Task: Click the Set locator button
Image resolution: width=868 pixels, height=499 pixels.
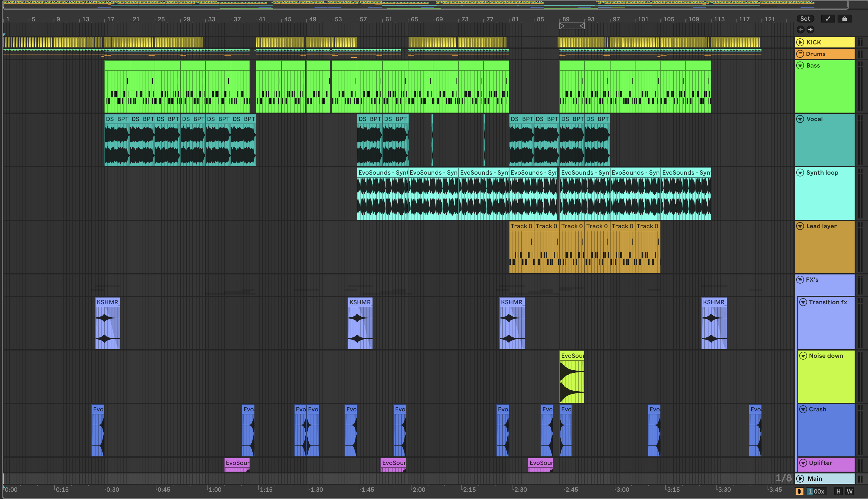Action: (805, 19)
